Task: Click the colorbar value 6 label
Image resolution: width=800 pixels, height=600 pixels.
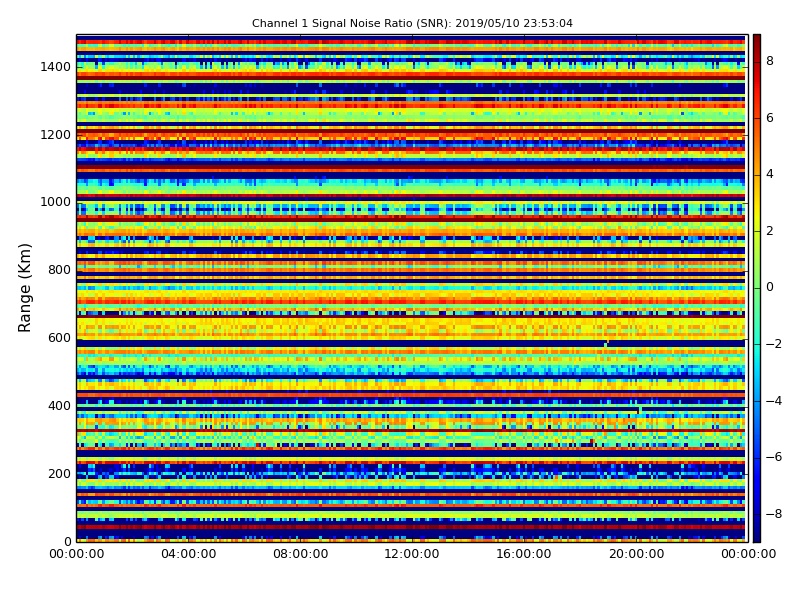Action: click(770, 118)
